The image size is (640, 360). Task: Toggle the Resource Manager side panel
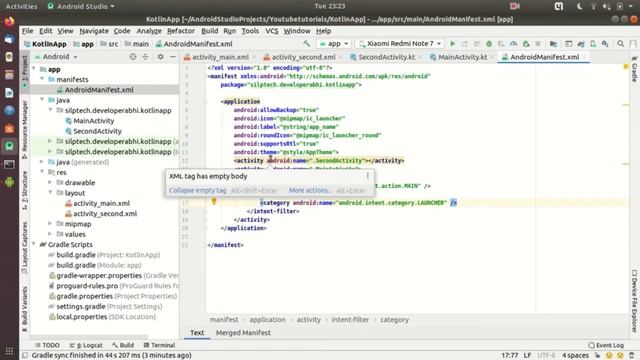tap(24, 129)
